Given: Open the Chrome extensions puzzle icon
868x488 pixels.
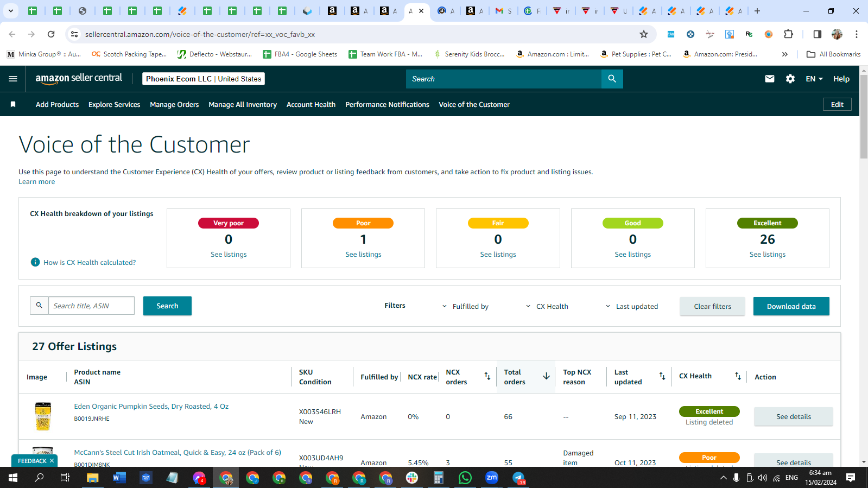Looking at the screenshot, I should [788, 34].
